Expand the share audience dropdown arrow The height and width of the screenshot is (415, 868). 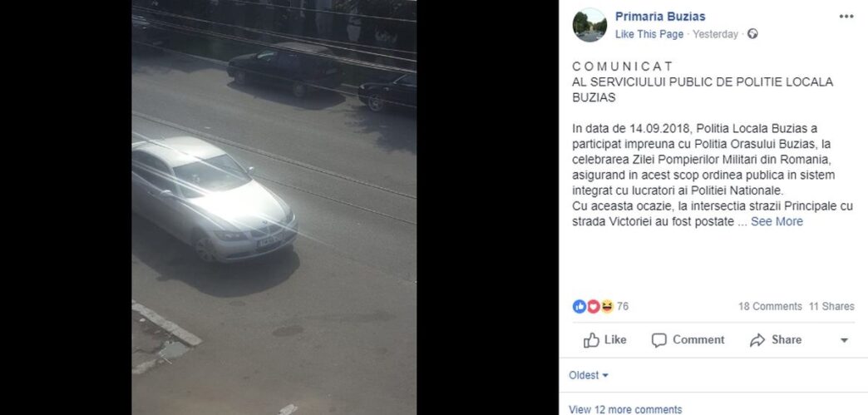(844, 340)
